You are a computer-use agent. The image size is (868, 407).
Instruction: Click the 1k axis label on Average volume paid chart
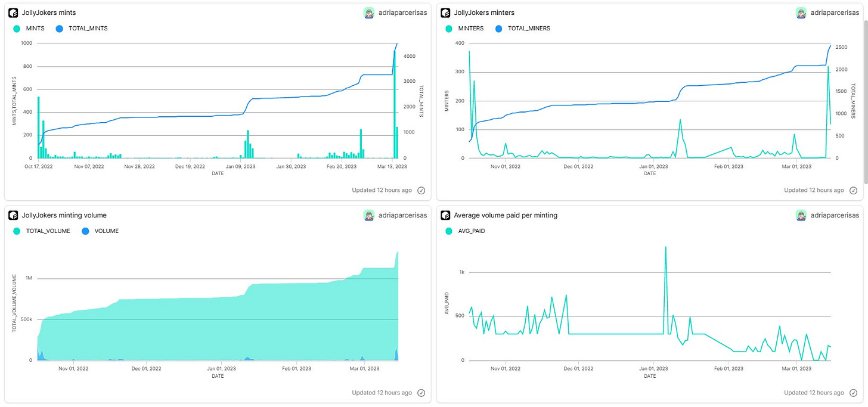coord(461,272)
